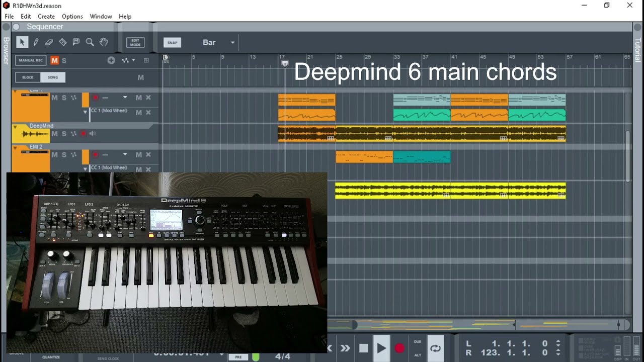This screenshot has height=362, width=644.
Task: Mute the EMI 2 track
Action: [55, 155]
